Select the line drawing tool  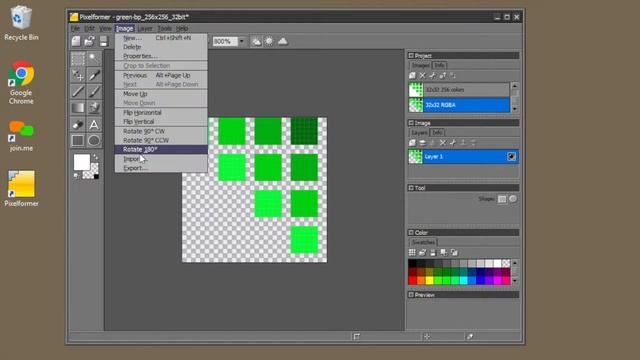point(78,91)
